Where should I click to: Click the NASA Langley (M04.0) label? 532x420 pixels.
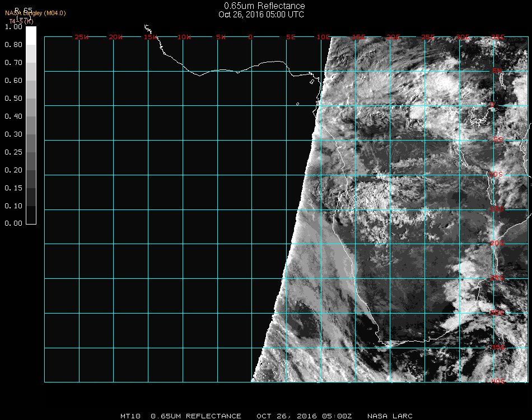tap(35, 13)
